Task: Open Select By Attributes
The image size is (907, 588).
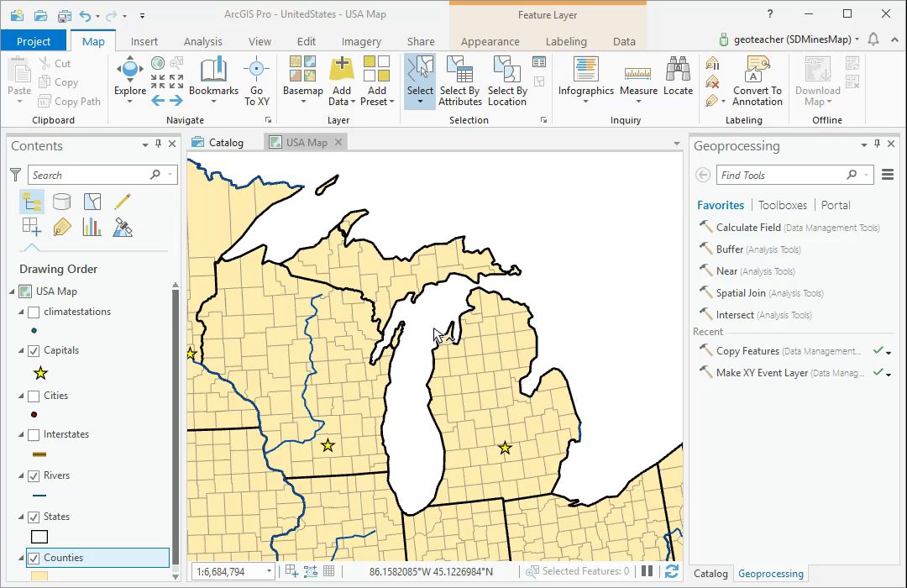Action: coord(460,81)
